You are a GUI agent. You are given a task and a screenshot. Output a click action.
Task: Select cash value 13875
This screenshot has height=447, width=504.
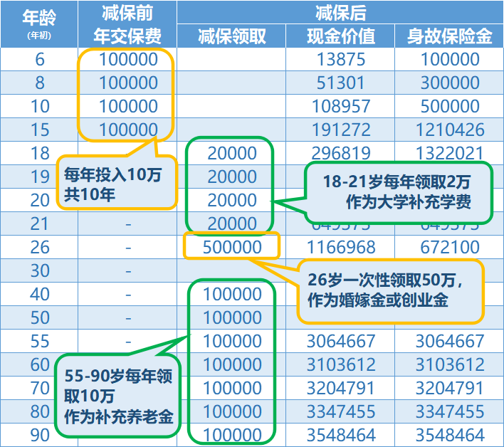(341, 60)
